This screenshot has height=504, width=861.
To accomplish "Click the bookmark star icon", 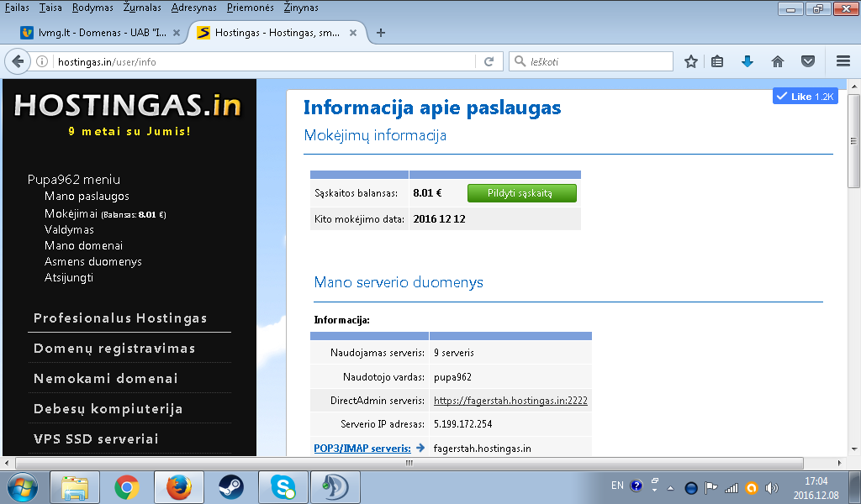I will (691, 61).
